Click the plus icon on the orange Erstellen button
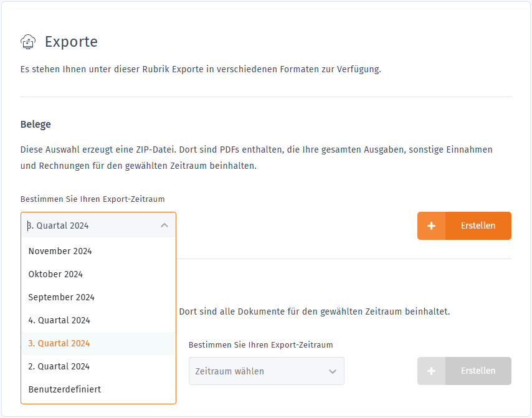 tap(432, 226)
